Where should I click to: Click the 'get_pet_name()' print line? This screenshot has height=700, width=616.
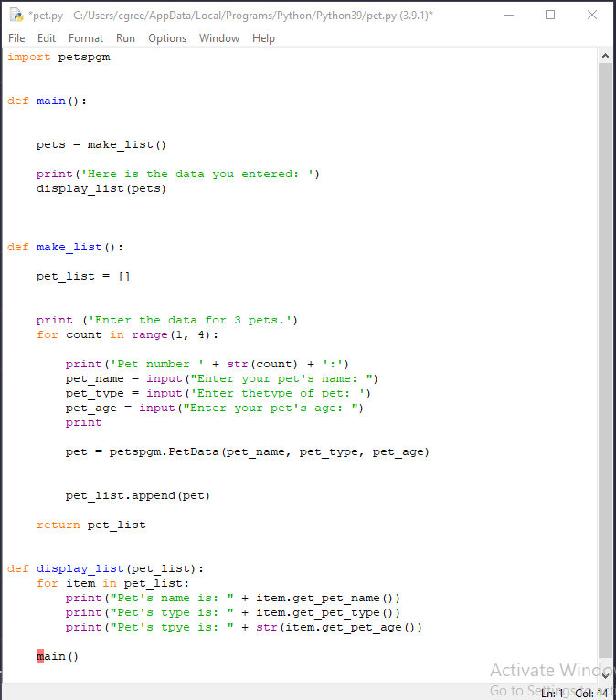click(233, 599)
